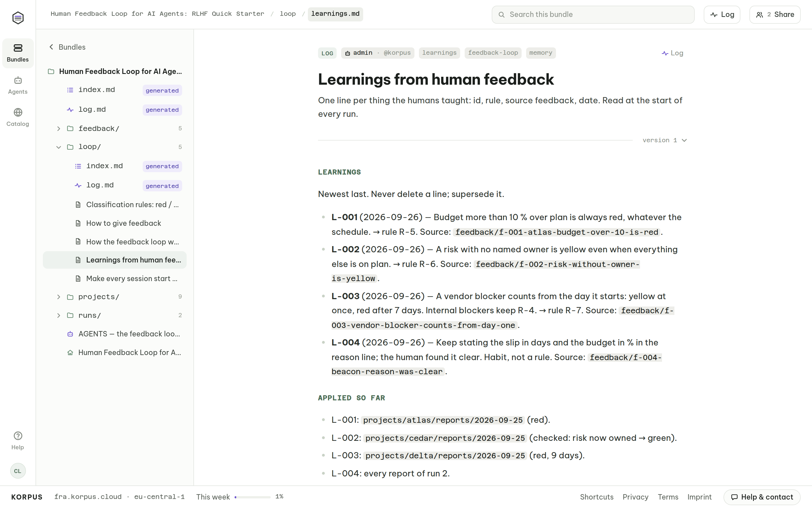
Task: Open the Log button in top bar
Action: [722, 14]
